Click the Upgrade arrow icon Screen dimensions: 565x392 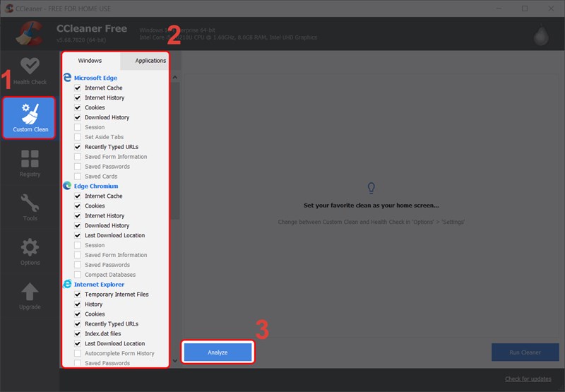pos(30,296)
